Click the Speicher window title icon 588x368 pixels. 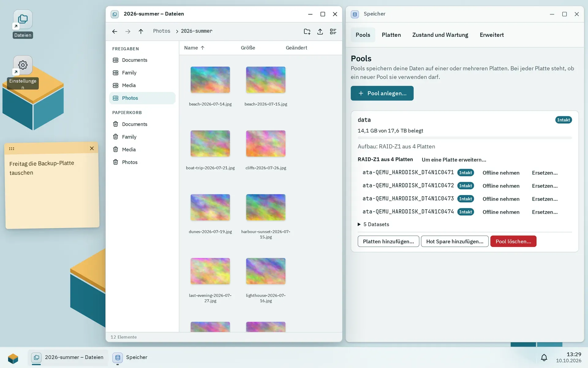pyautogui.click(x=355, y=14)
